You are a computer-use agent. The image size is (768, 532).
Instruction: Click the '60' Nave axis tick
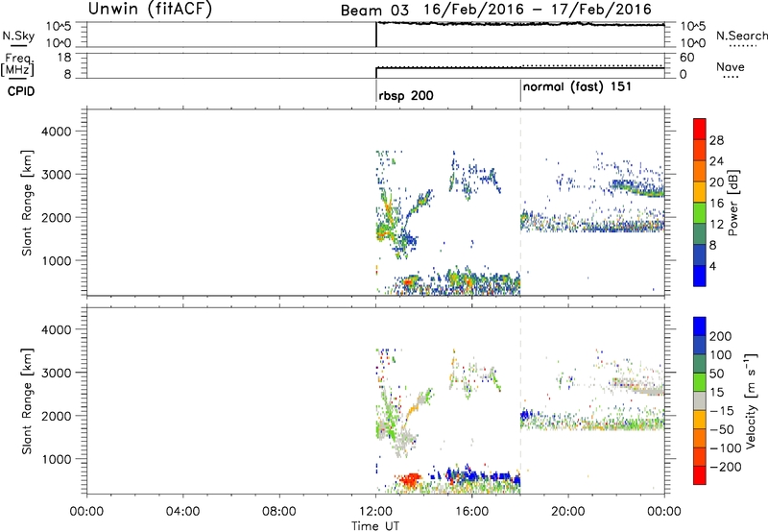pyautogui.click(x=686, y=58)
